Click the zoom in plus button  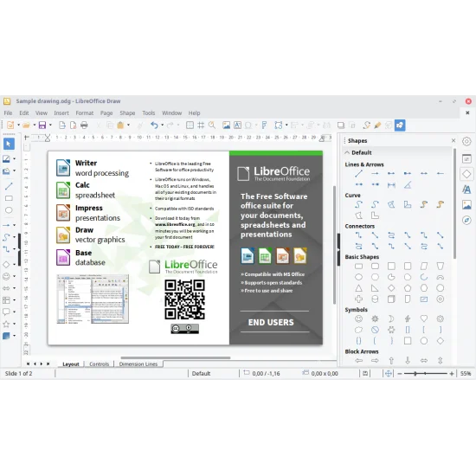452,374
